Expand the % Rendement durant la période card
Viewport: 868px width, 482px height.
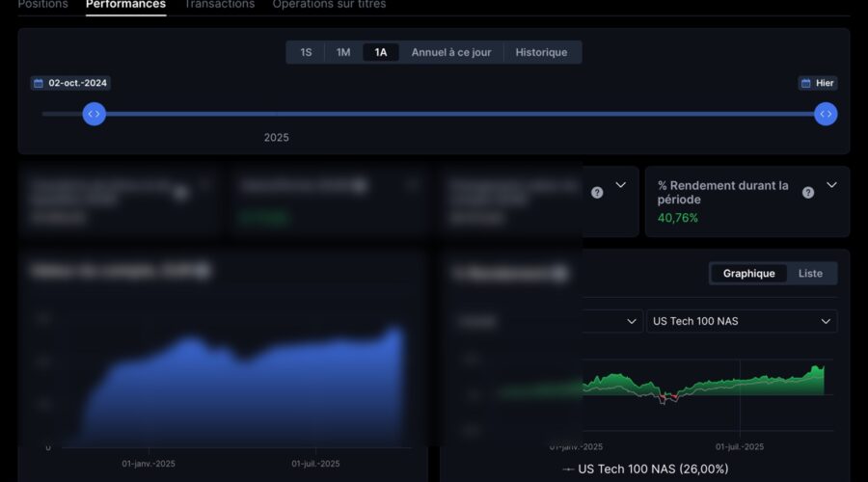831,185
